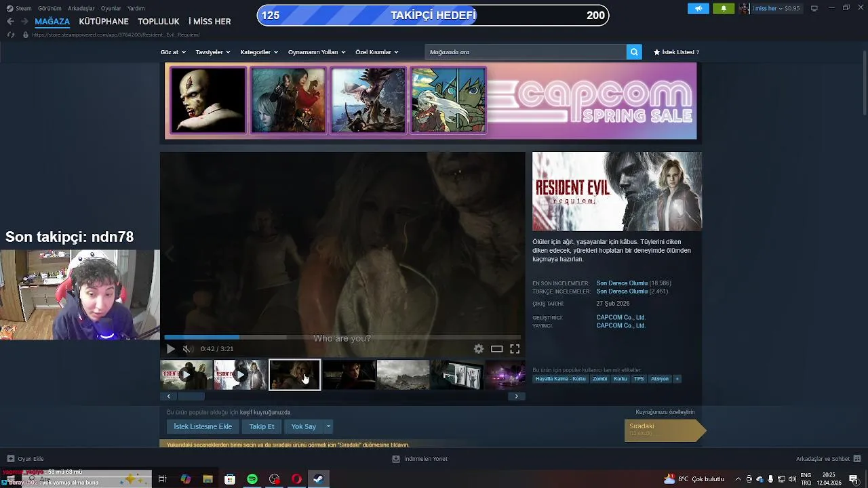The image size is (868, 488).
Task: Go back with the navigation arrow
Action: 10,22
